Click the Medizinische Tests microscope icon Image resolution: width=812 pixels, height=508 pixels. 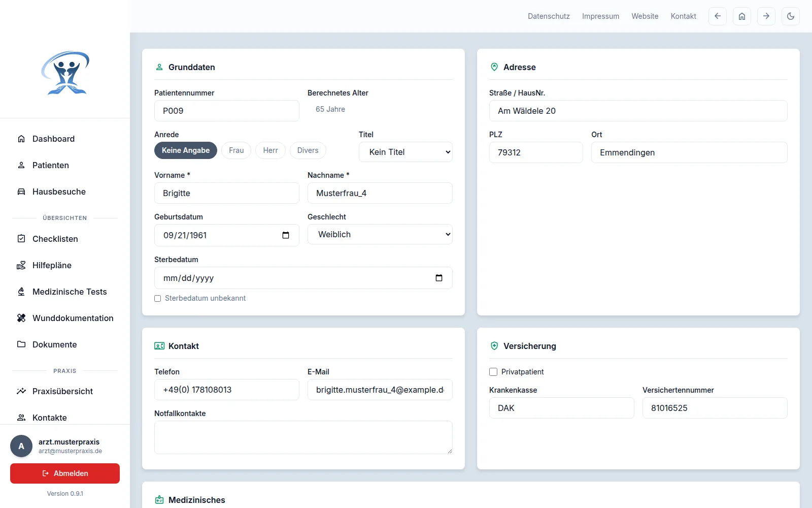[21, 292]
